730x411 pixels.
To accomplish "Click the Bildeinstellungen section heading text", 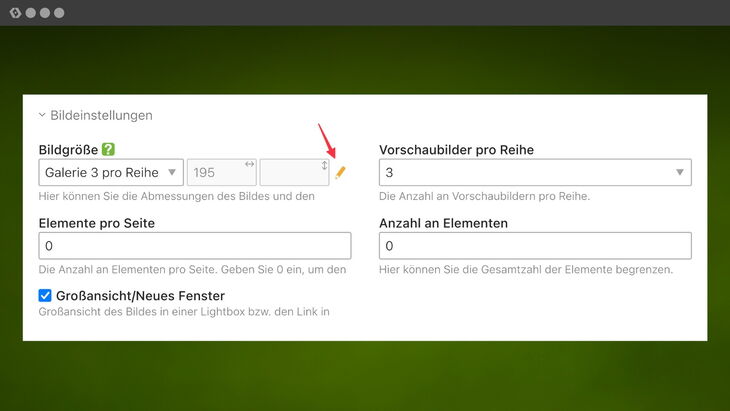I will (x=101, y=115).
